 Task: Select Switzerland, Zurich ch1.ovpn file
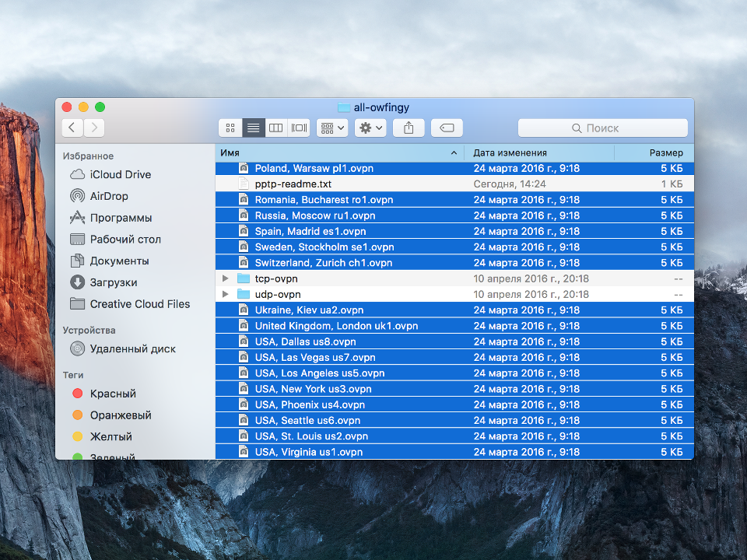[454, 262]
